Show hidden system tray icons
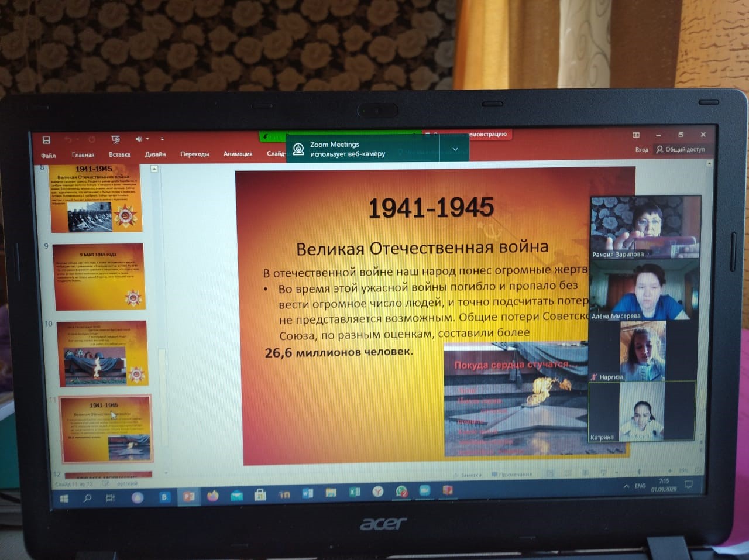The height and width of the screenshot is (560, 749). pos(626,486)
